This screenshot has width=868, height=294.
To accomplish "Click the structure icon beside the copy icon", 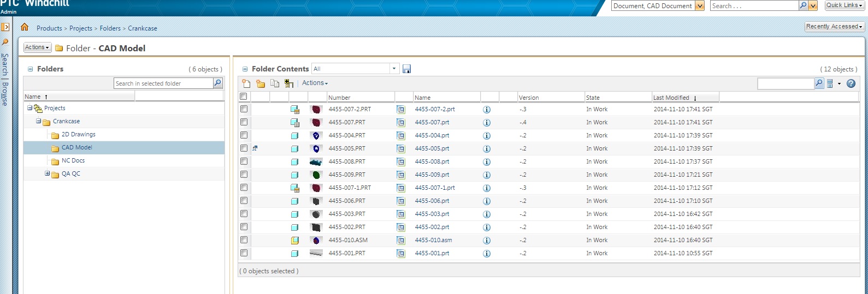I will click(x=289, y=83).
